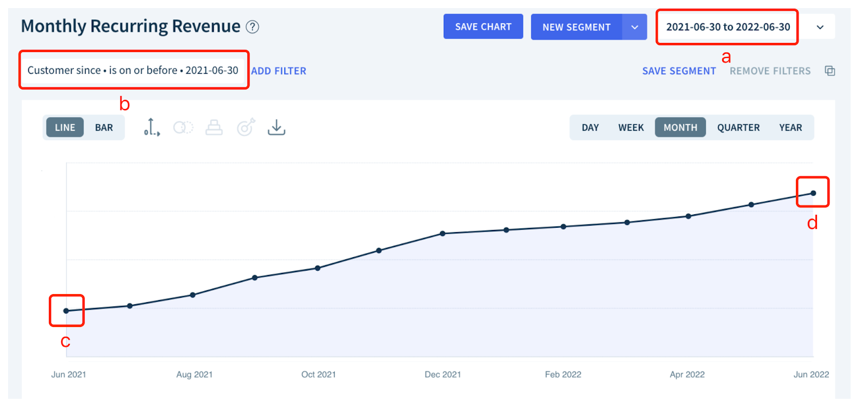Click the June 2022 data point

813,193
